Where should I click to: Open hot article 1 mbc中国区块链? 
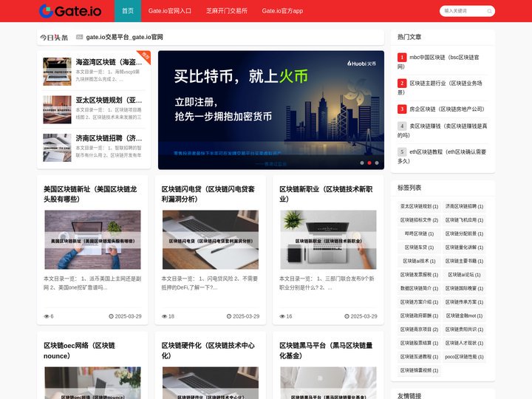click(x=438, y=62)
